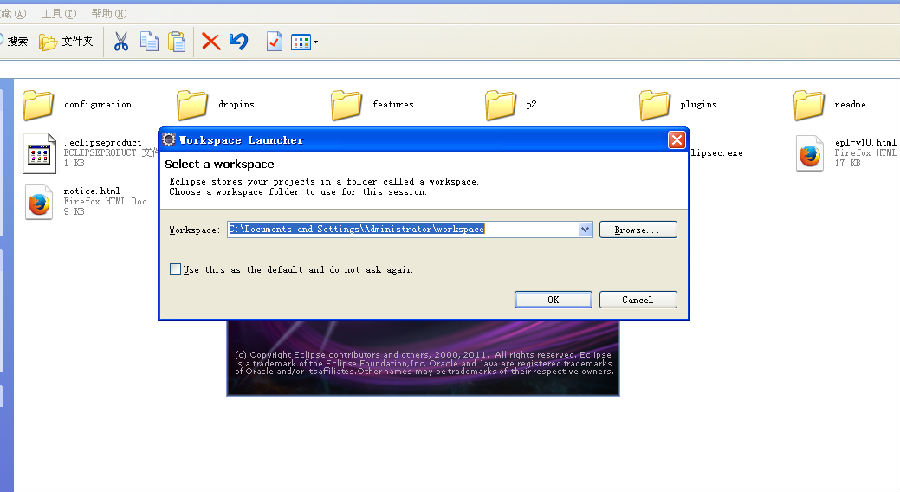Select the plugins folder icon
This screenshot has width=900, height=492.
click(x=654, y=104)
